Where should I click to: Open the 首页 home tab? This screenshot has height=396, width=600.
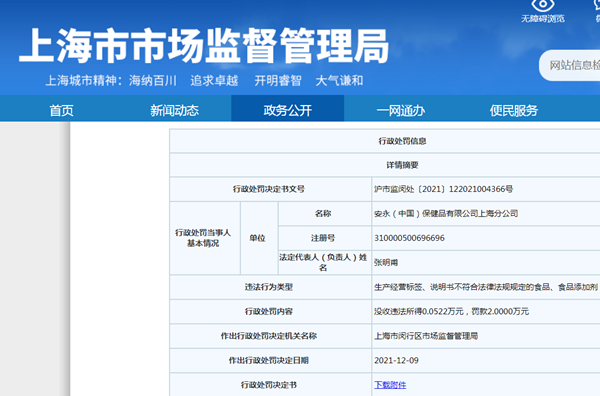pos(61,111)
